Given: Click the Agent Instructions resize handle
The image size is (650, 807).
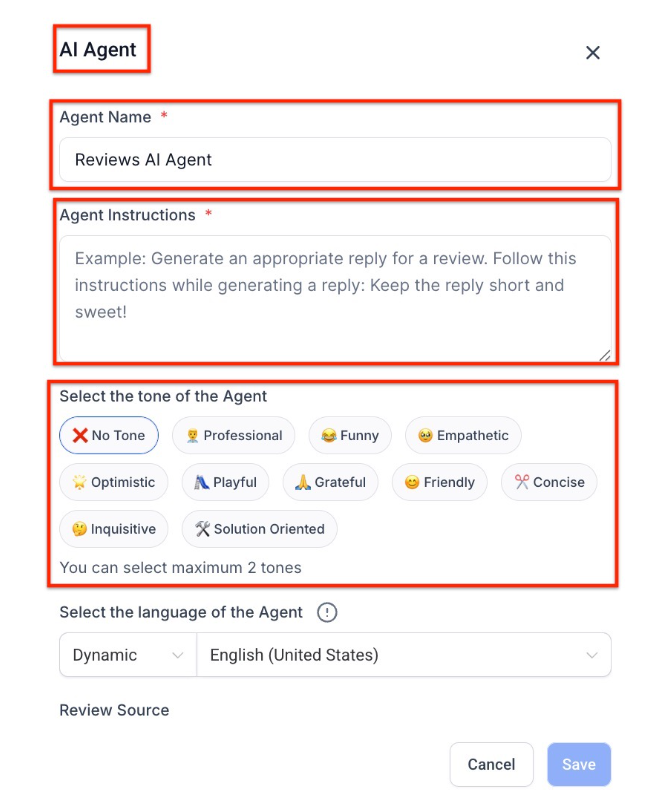Looking at the screenshot, I should tap(605, 354).
